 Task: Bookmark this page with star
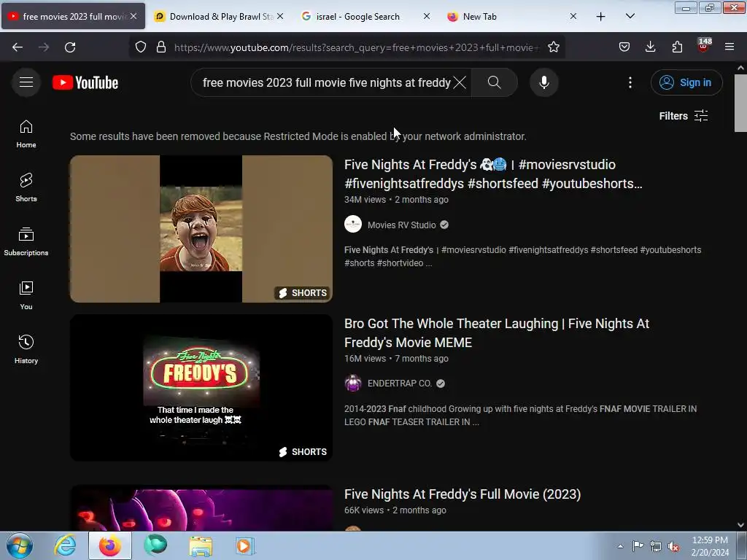pyautogui.click(x=553, y=47)
